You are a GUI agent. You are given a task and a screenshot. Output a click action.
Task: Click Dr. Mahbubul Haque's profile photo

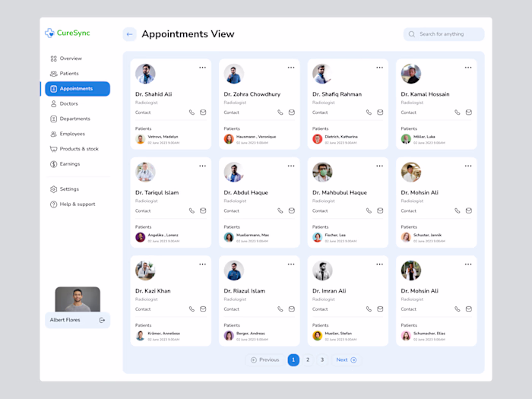tap(322, 172)
